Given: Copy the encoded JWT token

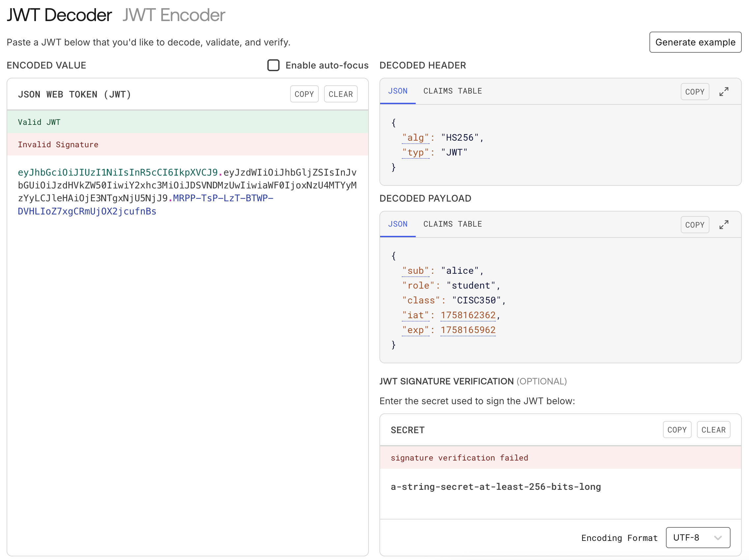Looking at the screenshot, I should click(304, 94).
